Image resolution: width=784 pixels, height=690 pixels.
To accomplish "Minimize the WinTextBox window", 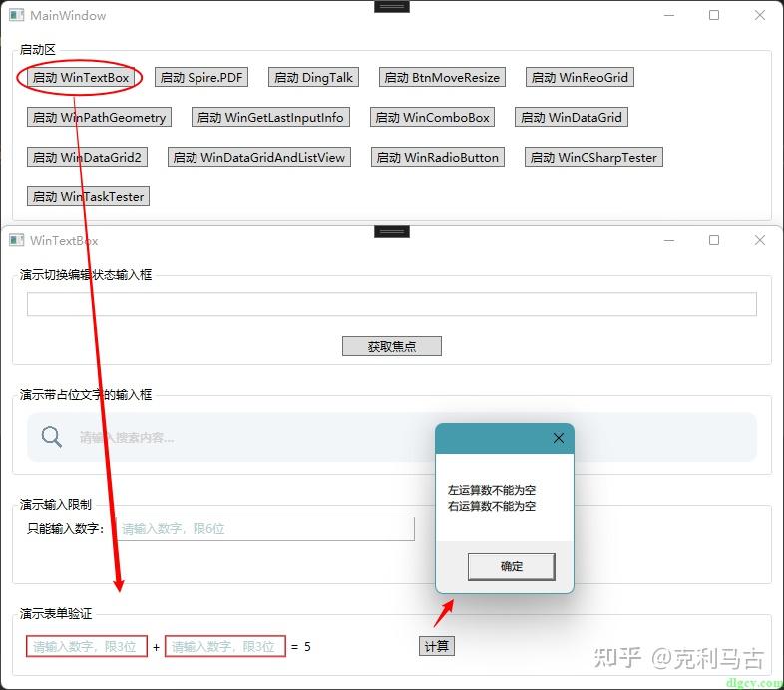I will pos(669,240).
